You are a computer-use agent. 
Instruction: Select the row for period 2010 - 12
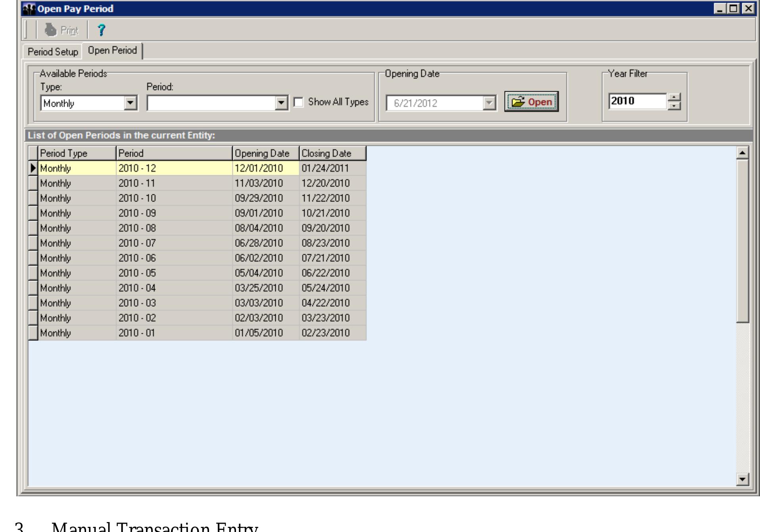[197, 168]
